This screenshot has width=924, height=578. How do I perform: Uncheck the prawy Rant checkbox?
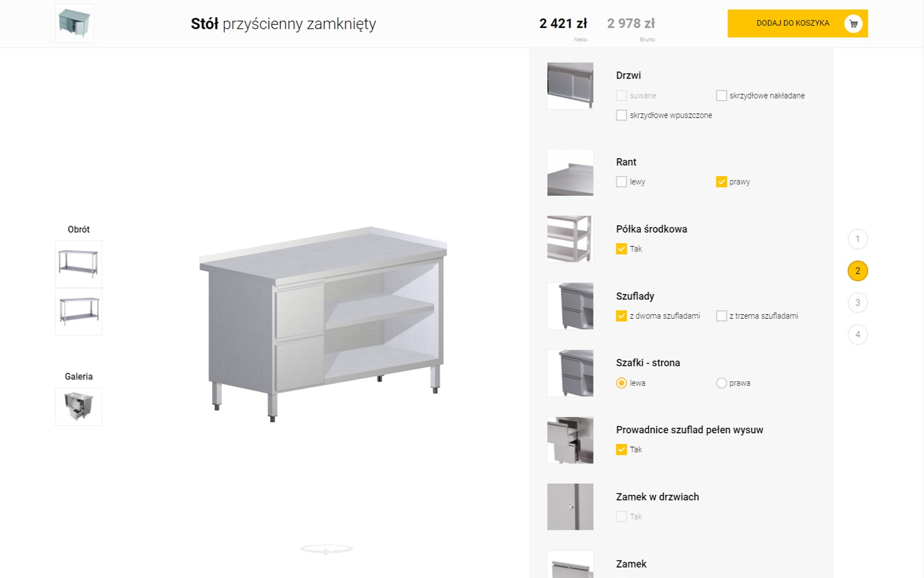point(721,182)
